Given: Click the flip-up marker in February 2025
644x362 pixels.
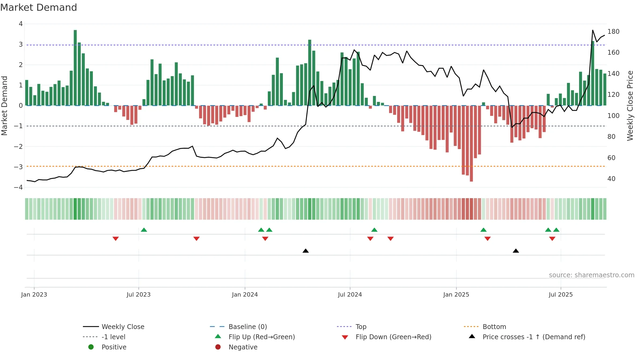Looking at the screenshot, I should pyautogui.click(x=484, y=230).
